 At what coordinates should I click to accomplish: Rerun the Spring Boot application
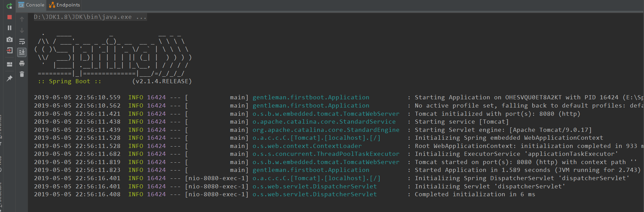10,6
